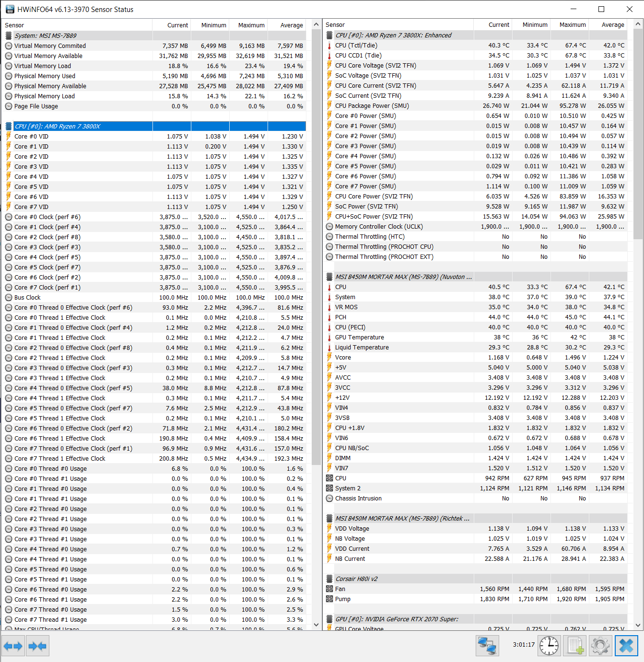Select the NB Current row
The height and width of the screenshot is (662, 644).
(475, 558)
